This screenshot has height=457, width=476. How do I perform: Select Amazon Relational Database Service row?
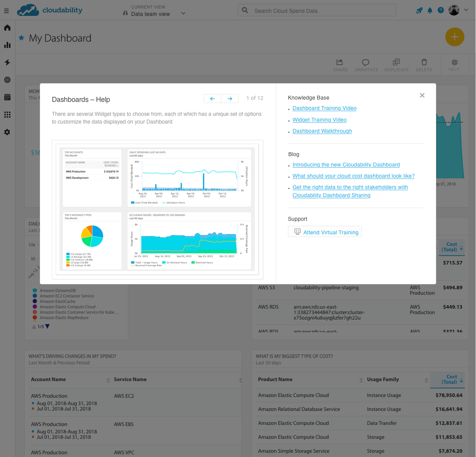click(x=360, y=409)
